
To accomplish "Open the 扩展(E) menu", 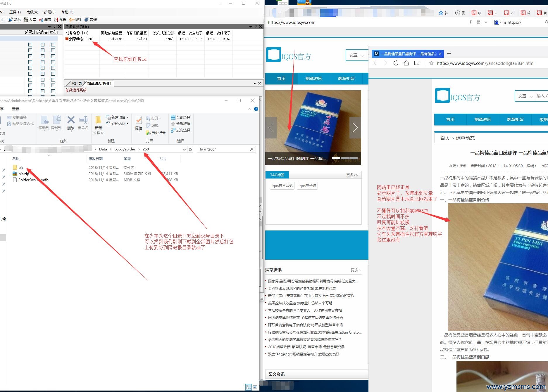I will point(50,12).
